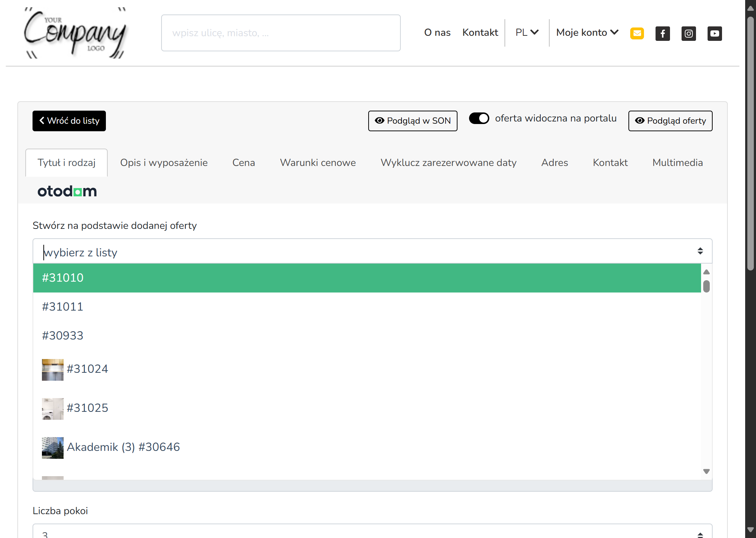The width and height of the screenshot is (756, 538).
Task: Switch to the Adres tab
Action: pos(555,163)
